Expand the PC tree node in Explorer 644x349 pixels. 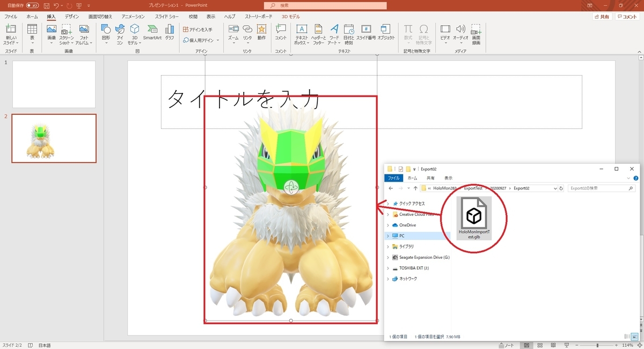point(388,236)
